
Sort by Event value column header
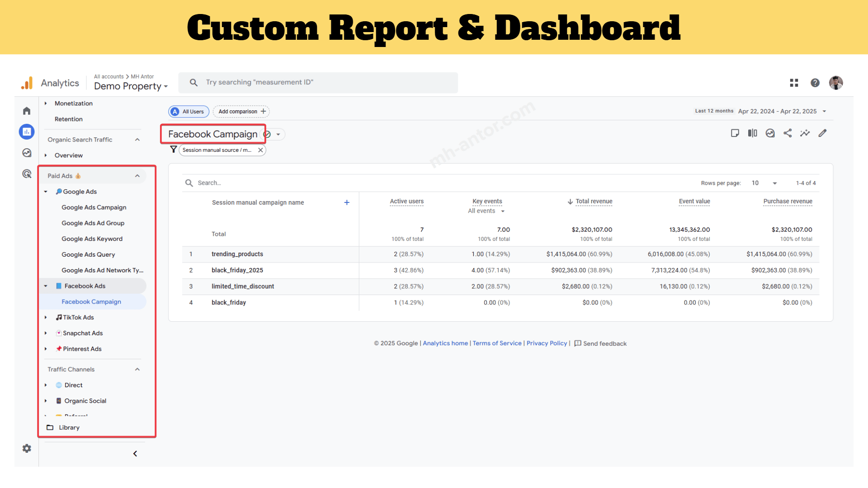[694, 202]
